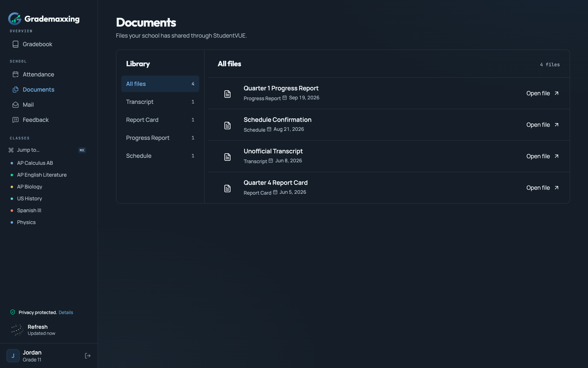588x368 pixels.
Task: Click the Grademaxxing logo icon
Action: click(14, 19)
